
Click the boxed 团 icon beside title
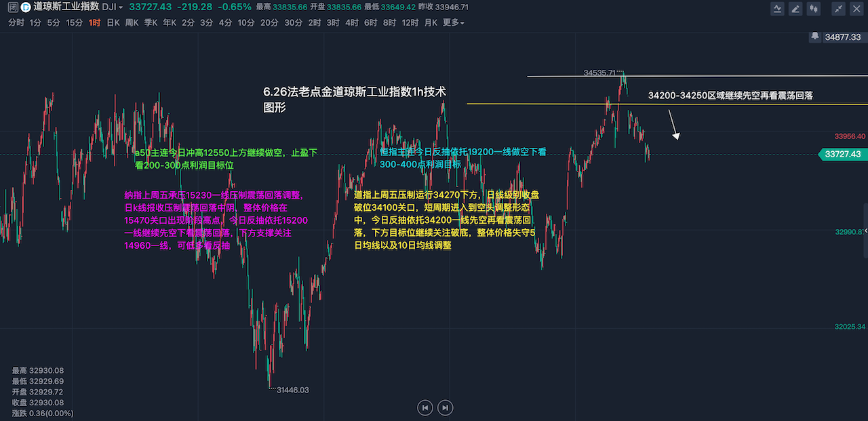coord(13,7)
